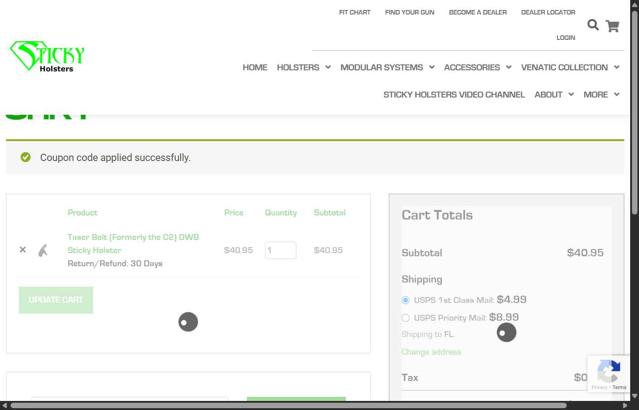Open the Find Your Gun link
Viewport: 639px width, 410px height.
pos(410,12)
